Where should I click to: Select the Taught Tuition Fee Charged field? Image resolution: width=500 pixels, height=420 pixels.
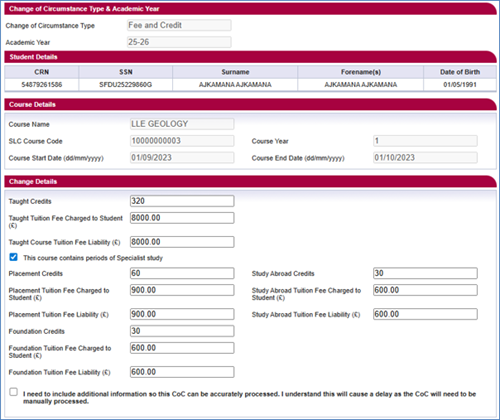point(182,218)
